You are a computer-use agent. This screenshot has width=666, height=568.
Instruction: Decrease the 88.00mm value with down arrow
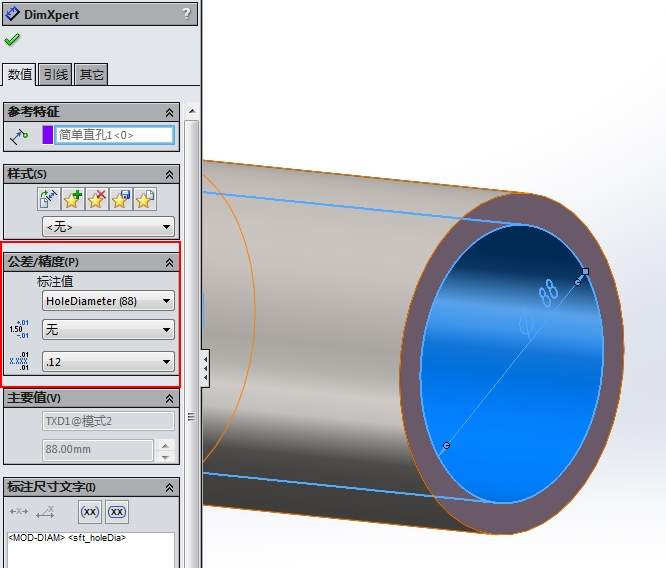(165, 457)
